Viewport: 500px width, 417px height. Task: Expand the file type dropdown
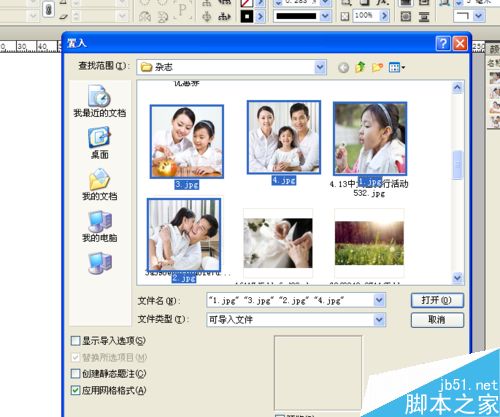(379, 320)
